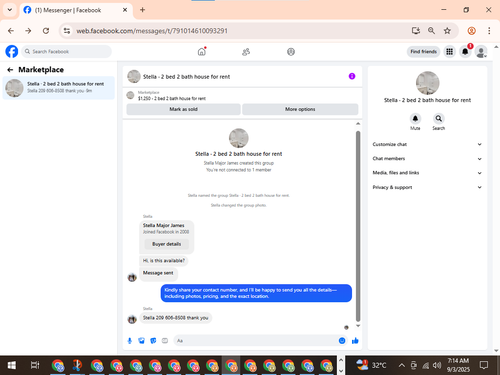
Task: Open the Stella 2 bed 2 bath conversation
Action: pyautogui.click(x=59, y=88)
